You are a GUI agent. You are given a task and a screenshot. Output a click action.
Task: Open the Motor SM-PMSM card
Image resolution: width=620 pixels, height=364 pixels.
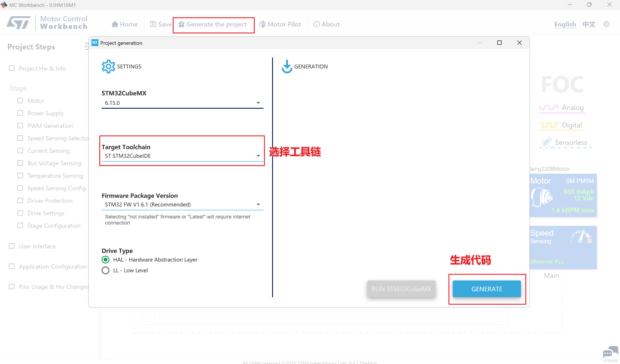coord(563,195)
